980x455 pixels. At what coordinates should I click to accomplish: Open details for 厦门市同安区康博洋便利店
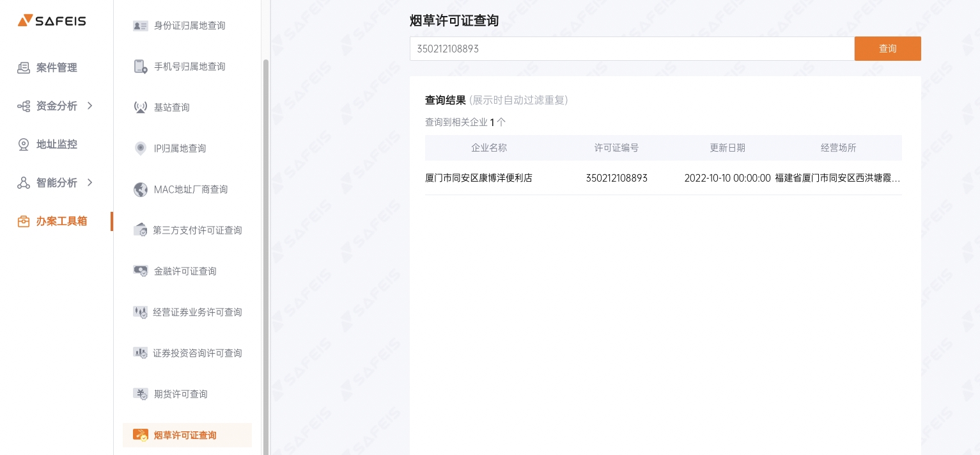pyautogui.click(x=479, y=178)
